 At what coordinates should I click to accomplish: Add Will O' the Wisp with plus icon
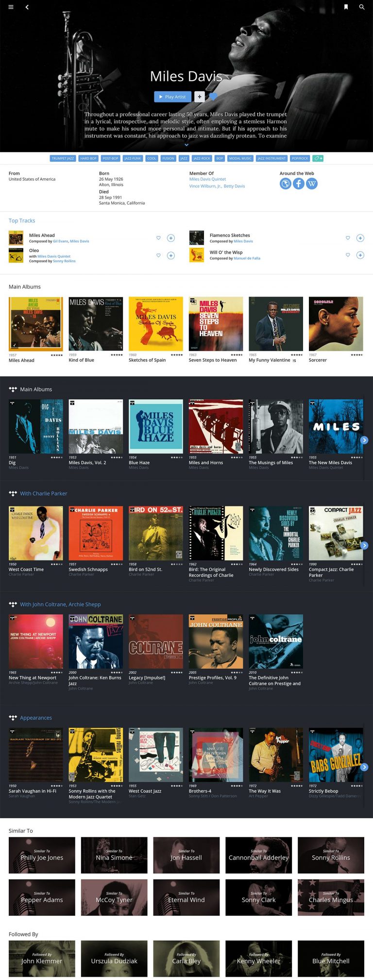[x=360, y=255]
